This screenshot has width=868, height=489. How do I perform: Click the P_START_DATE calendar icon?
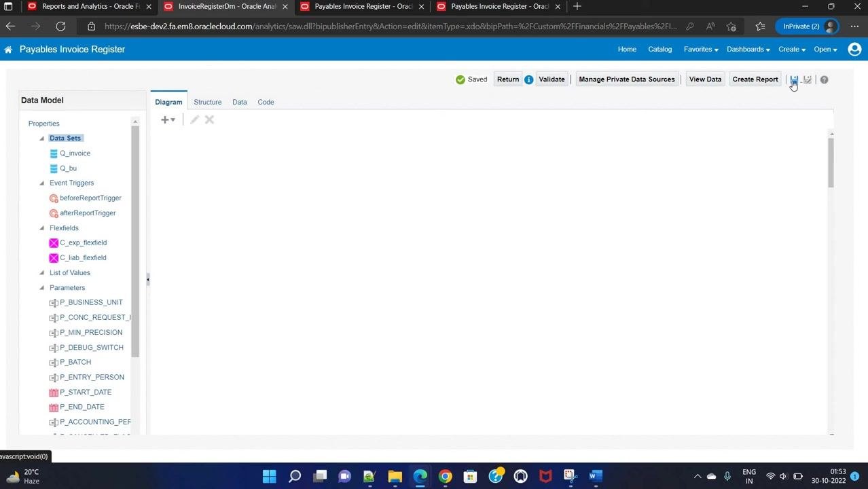[54, 393]
